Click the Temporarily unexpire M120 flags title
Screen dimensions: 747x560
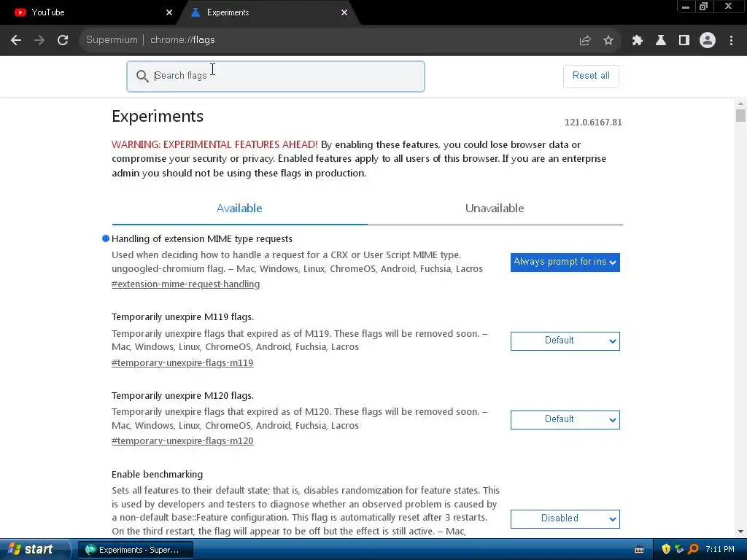182,395
